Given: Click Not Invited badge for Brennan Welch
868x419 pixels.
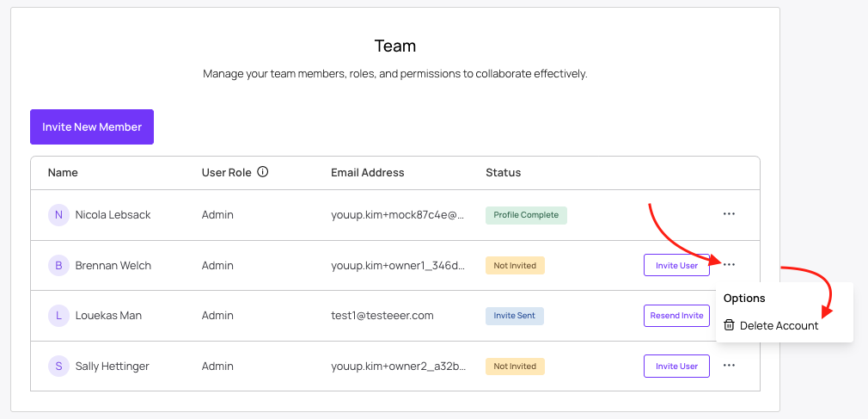Looking at the screenshot, I should [x=515, y=266].
